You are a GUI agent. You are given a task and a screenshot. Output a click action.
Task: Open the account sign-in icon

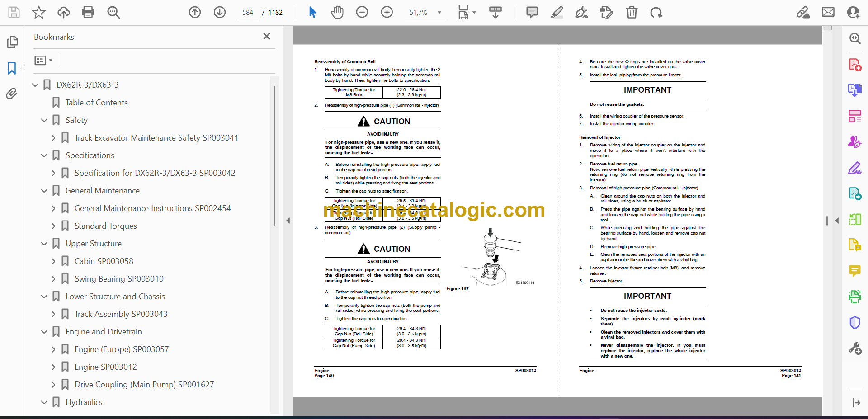point(853,12)
